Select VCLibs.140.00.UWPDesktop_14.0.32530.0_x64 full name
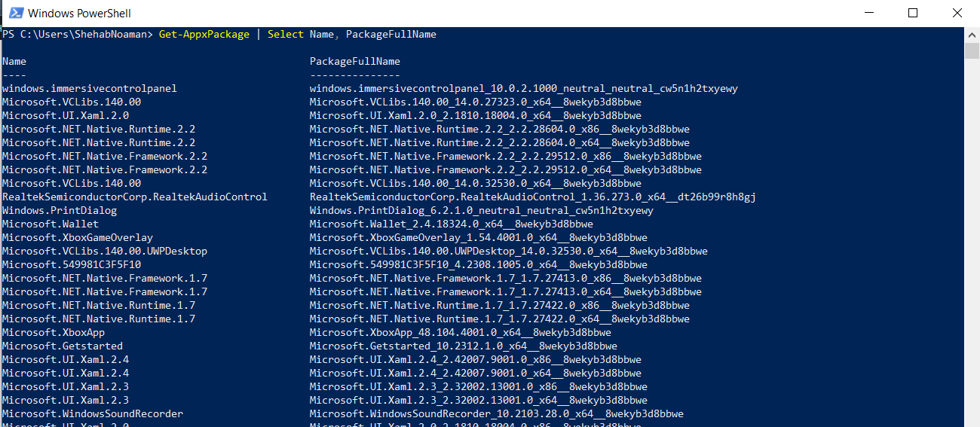 point(509,252)
